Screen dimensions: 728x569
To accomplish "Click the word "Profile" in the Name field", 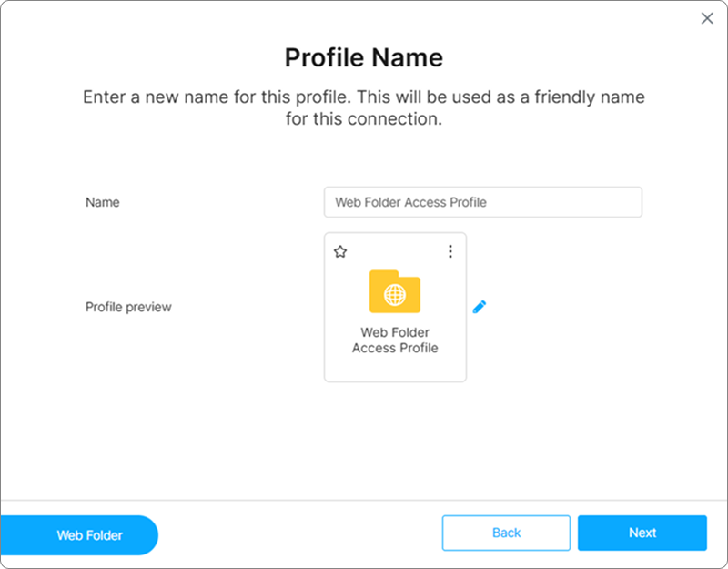I will coord(470,202).
